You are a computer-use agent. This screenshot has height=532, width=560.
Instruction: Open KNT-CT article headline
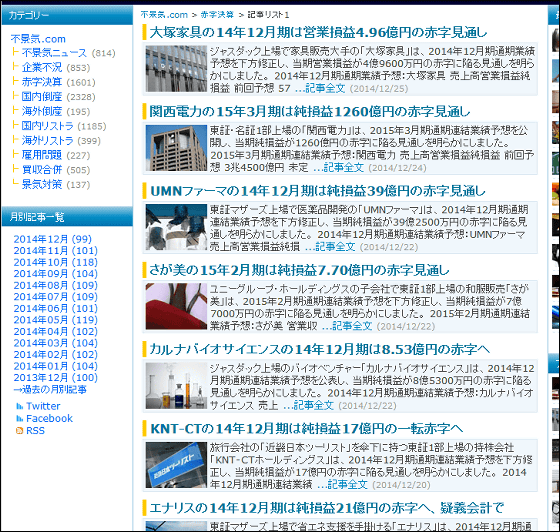tap(306, 428)
